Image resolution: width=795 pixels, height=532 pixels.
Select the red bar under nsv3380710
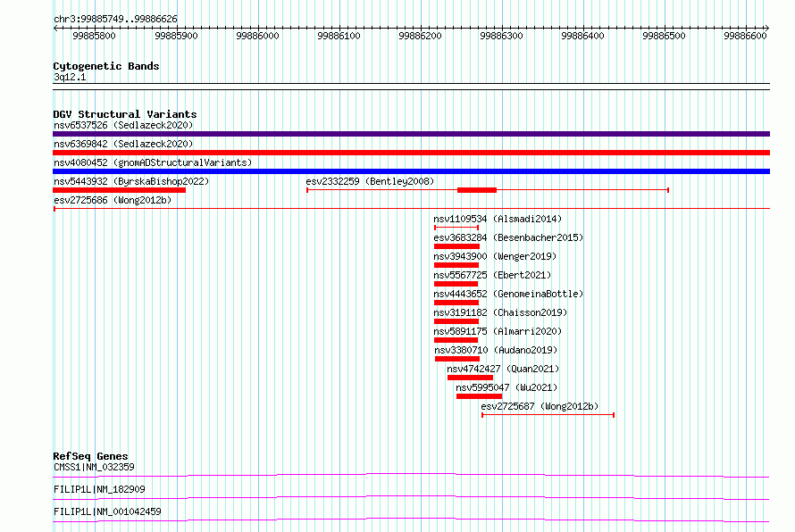pos(457,359)
